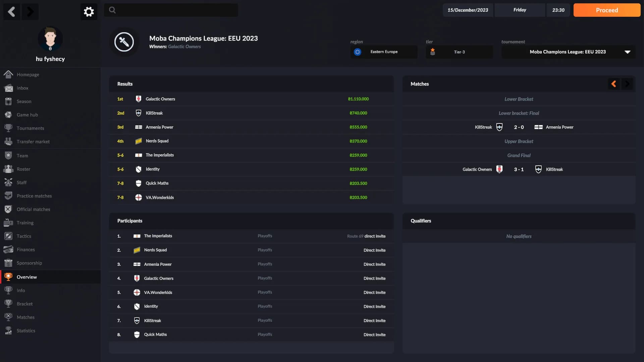The height and width of the screenshot is (362, 644).
Task: Click the Eastern Europe region flag icon
Action: 358,52
